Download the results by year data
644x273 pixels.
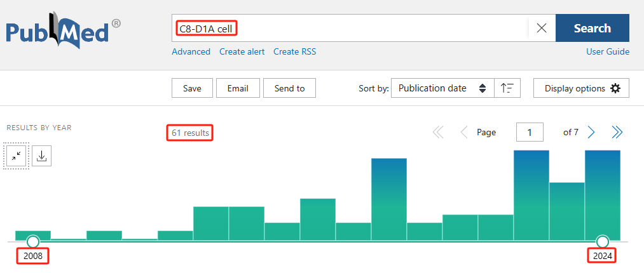tap(41, 156)
